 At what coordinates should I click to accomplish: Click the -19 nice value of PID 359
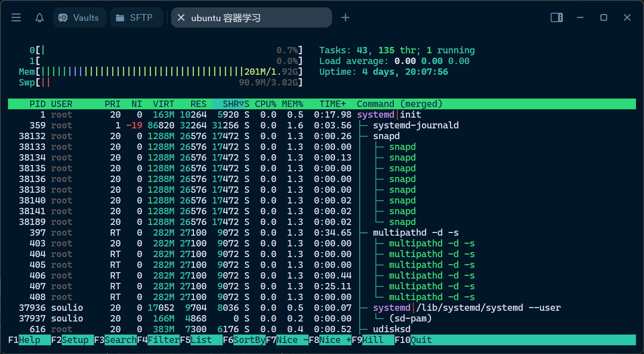coord(134,125)
